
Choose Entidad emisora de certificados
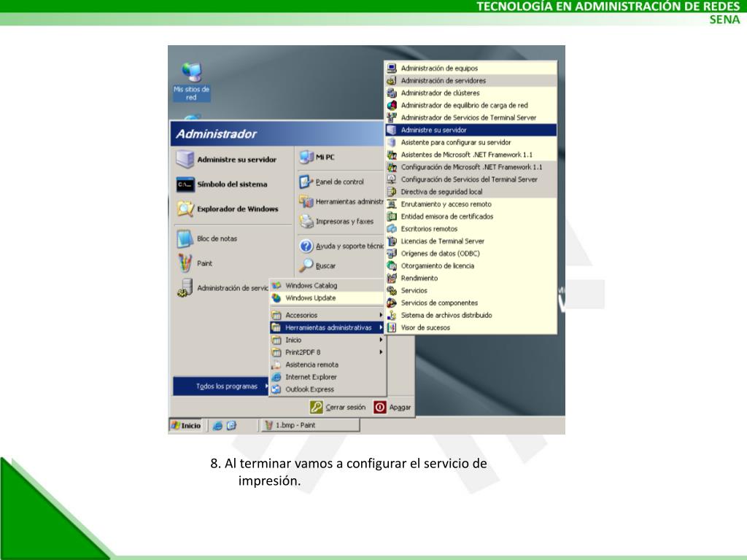click(x=471, y=216)
